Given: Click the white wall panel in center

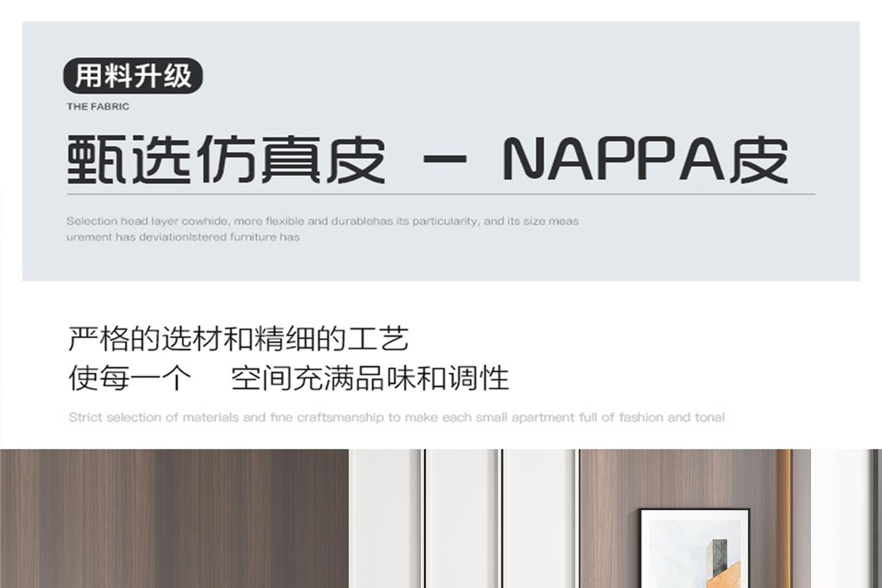Looking at the screenshot, I should point(463,518).
